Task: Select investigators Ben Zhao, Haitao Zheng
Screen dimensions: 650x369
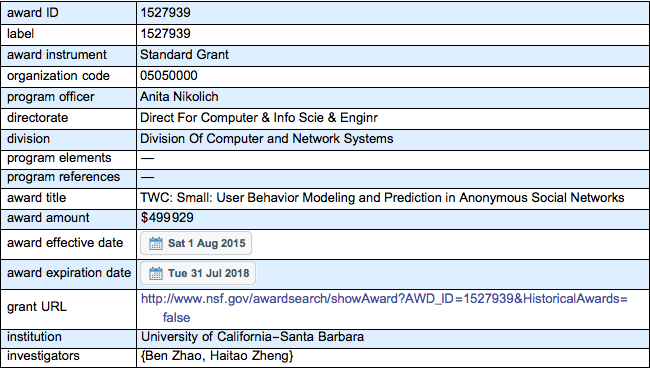Action: (x=217, y=356)
